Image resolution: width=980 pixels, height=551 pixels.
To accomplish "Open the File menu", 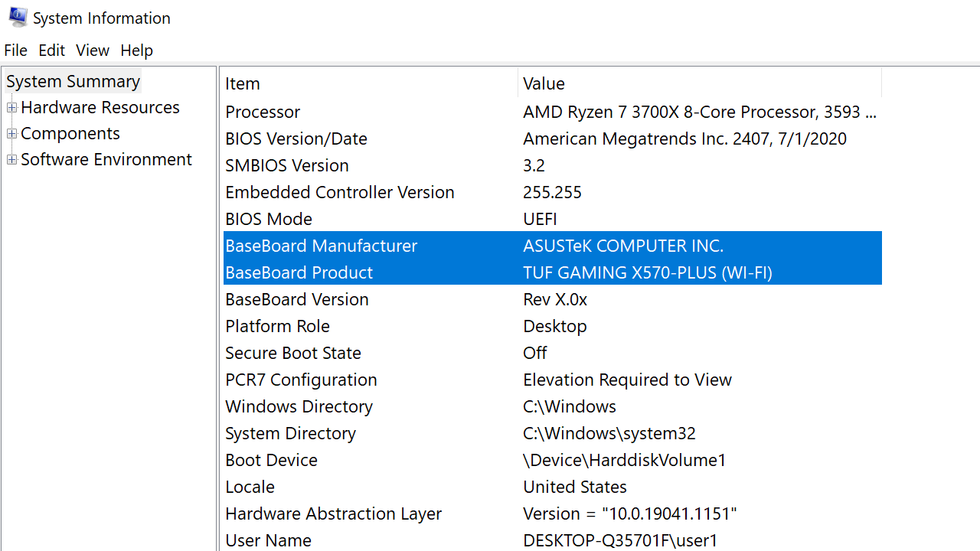I will (x=15, y=50).
